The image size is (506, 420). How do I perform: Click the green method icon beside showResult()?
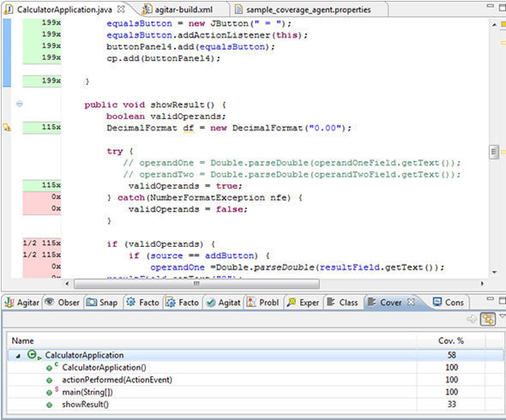coord(49,405)
